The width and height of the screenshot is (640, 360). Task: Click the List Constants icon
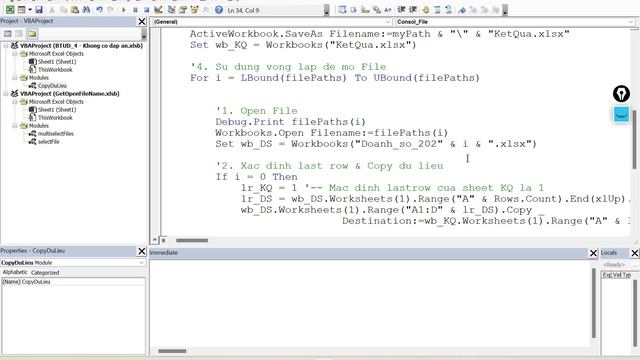353,10
